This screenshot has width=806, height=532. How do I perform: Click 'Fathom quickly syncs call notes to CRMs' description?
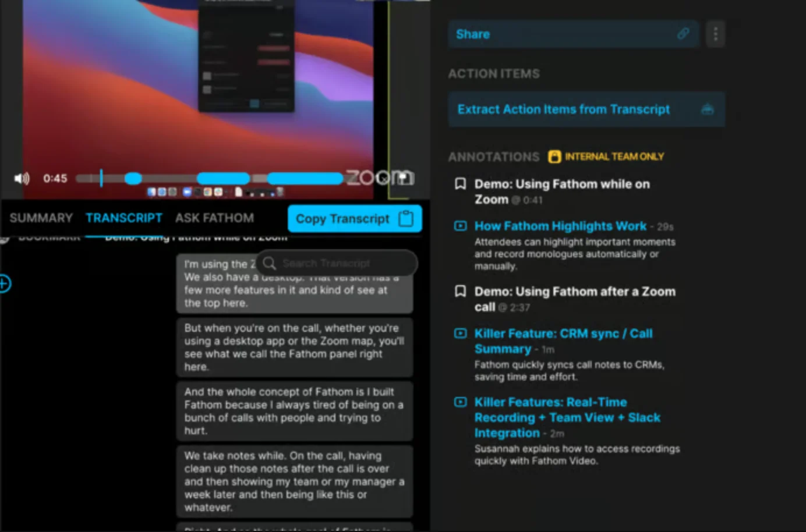coord(569,371)
